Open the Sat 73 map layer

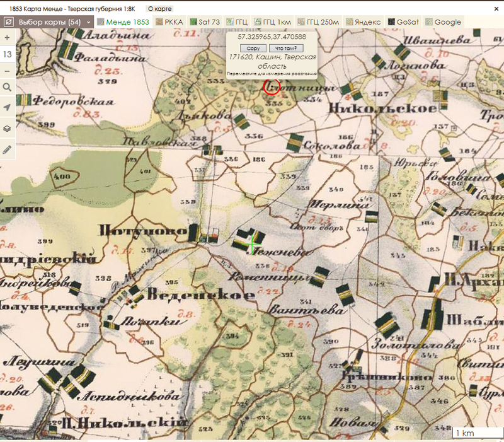coord(205,22)
